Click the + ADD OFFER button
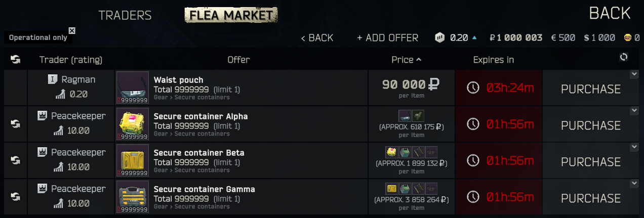 click(x=387, y=38)
